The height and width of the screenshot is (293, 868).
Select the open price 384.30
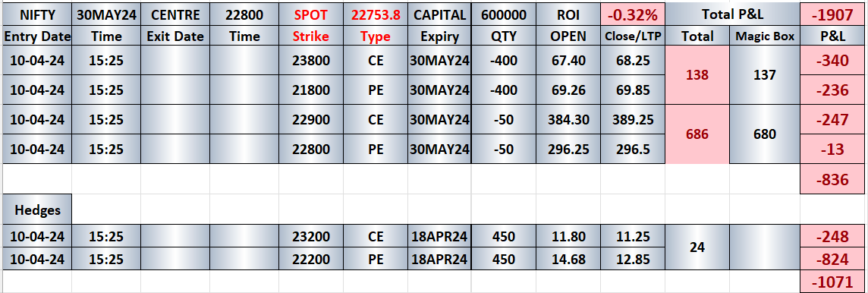[568, 119]
